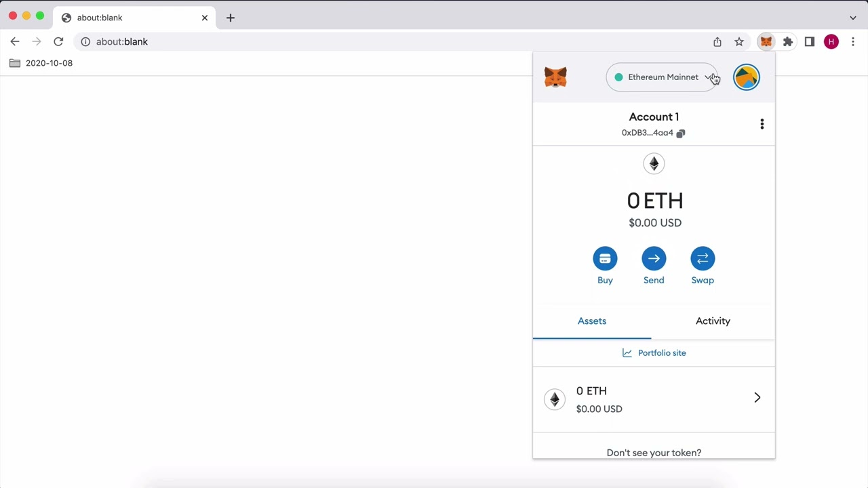Viewport: 868px width, 488px height.
Task: Click the MetaMask fox logo in popup
Action: click(x=555, y=77)
